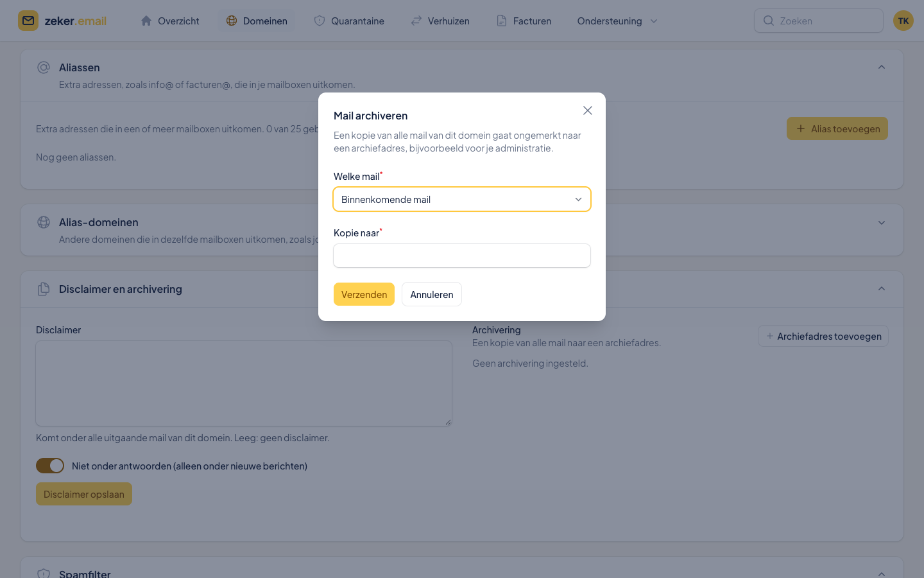Click the shield icon of Spamfilter section
Viewport: 924px width, 578px height.
click(44, 574)
